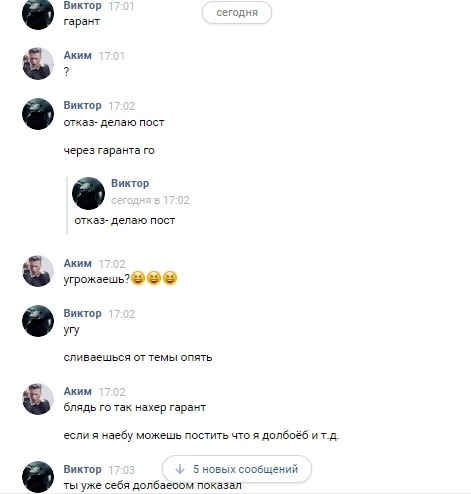Image resolution: width=471 pixels, height=494 pixels.
Task: Open Аким's avatar beside '?' message
Action: (x=38, y=64)
